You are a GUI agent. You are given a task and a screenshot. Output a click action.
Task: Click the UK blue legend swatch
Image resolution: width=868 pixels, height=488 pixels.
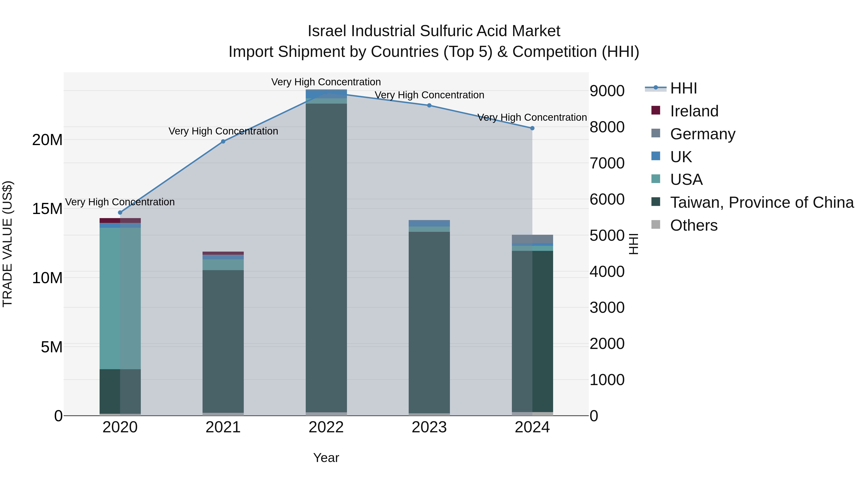point(656,156)
